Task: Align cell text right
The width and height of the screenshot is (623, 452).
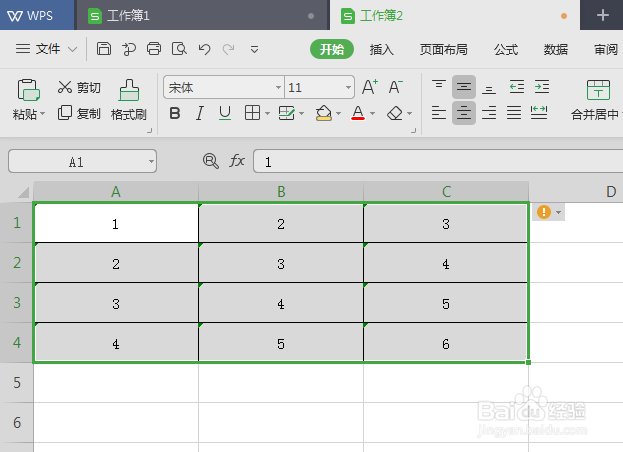Action: pyautogui.click(x=489, y=113)
